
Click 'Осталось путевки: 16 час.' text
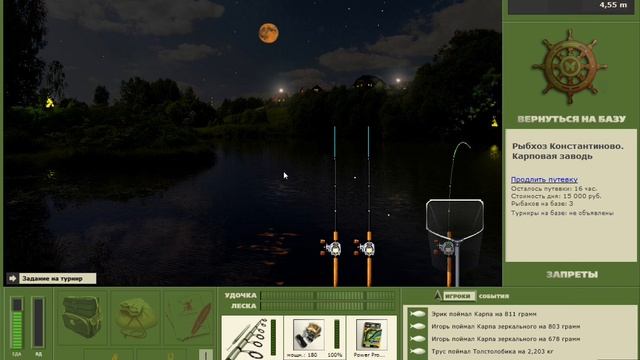point(554,189)
